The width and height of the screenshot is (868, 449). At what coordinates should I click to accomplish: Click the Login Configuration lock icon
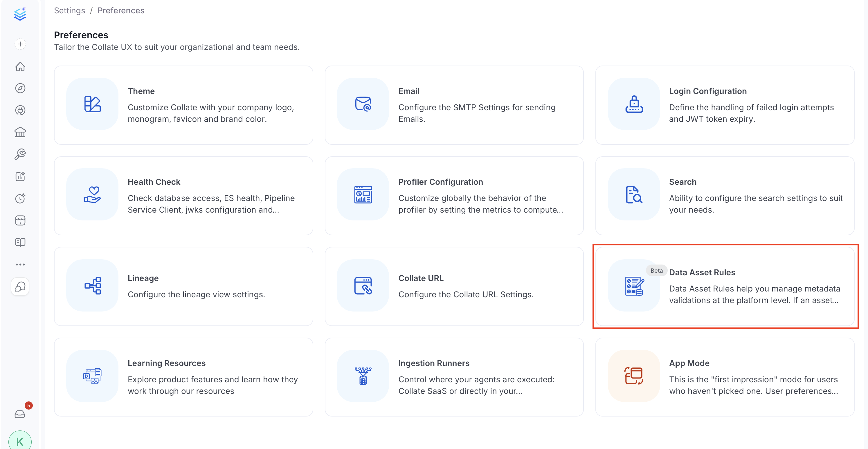(634, 104)
